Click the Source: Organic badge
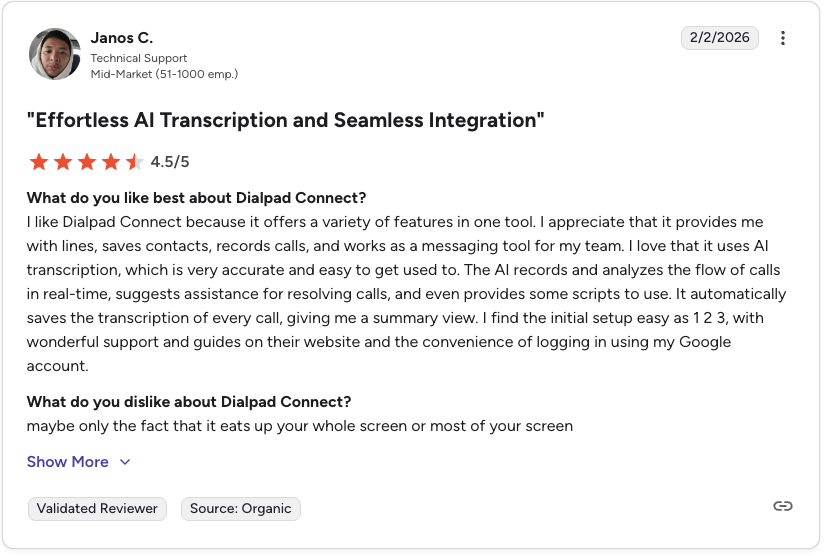Image resolution: width=832 pixels, height=556 pixels. 240,509
